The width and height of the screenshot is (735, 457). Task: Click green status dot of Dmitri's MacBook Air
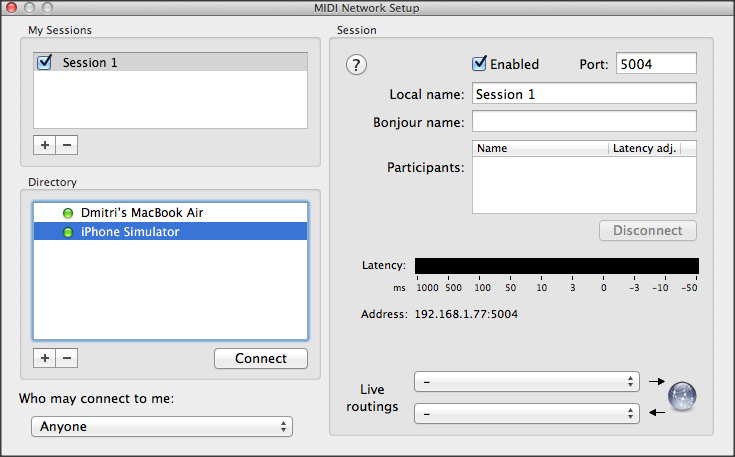[68, 213]
